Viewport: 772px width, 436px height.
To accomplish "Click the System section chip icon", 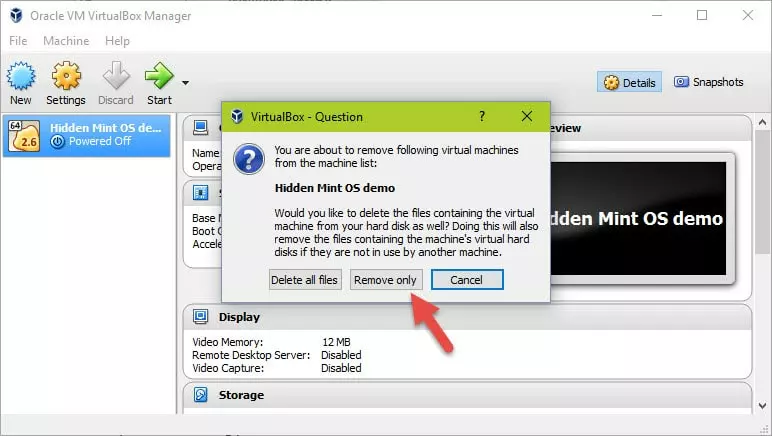I will 200,192.
